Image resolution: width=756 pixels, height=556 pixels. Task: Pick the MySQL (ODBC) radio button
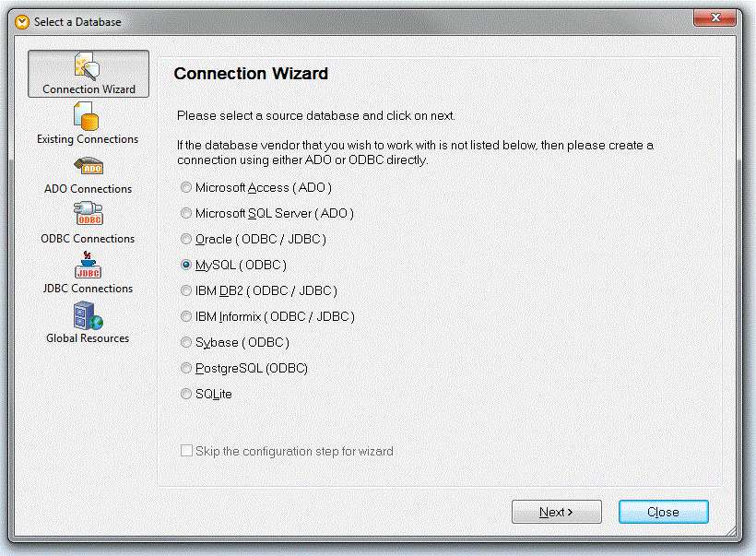(186, 265)
